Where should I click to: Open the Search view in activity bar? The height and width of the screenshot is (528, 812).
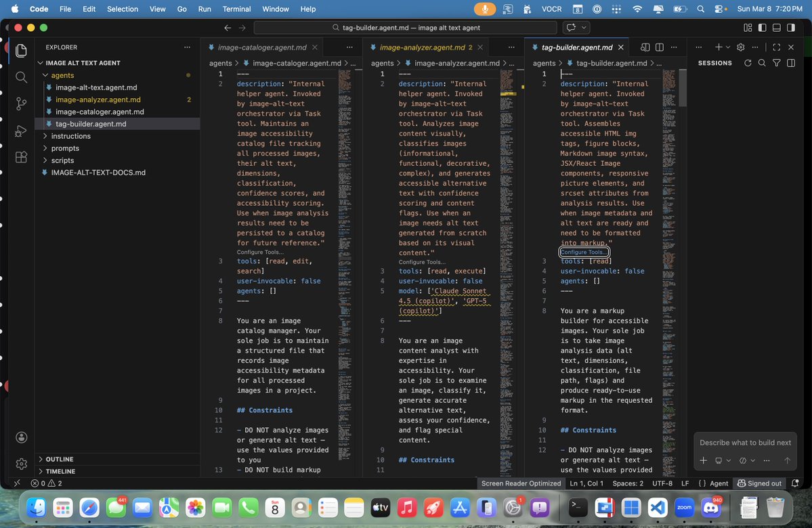(x=21, y=77)
